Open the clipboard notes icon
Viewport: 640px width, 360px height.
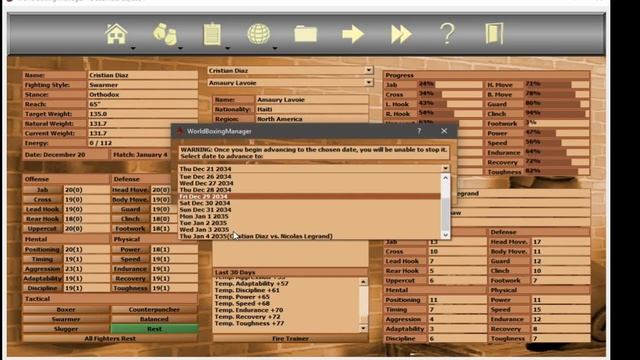coord(212,34)
